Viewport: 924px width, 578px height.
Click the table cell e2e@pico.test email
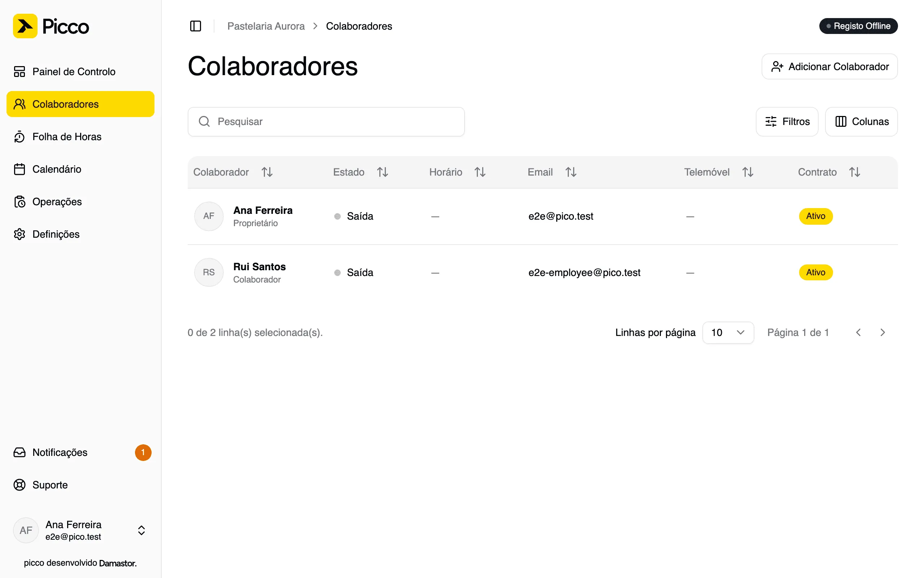tap(561, 216)
